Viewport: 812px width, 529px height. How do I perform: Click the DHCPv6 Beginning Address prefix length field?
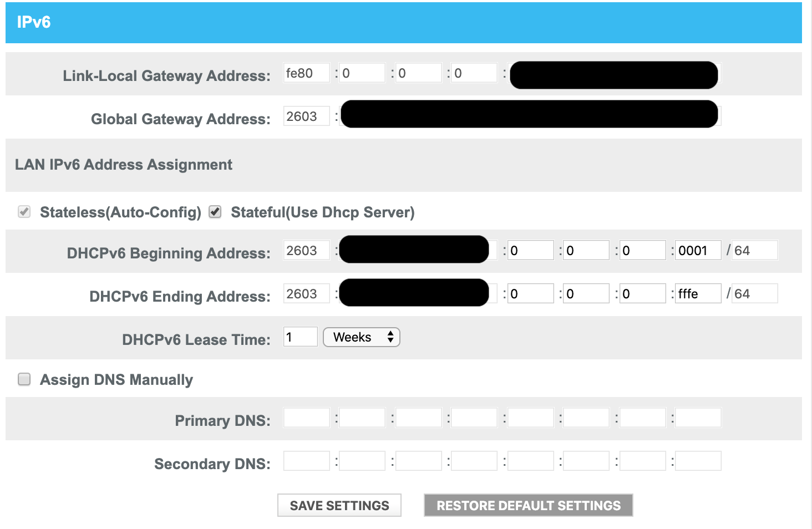754,251
